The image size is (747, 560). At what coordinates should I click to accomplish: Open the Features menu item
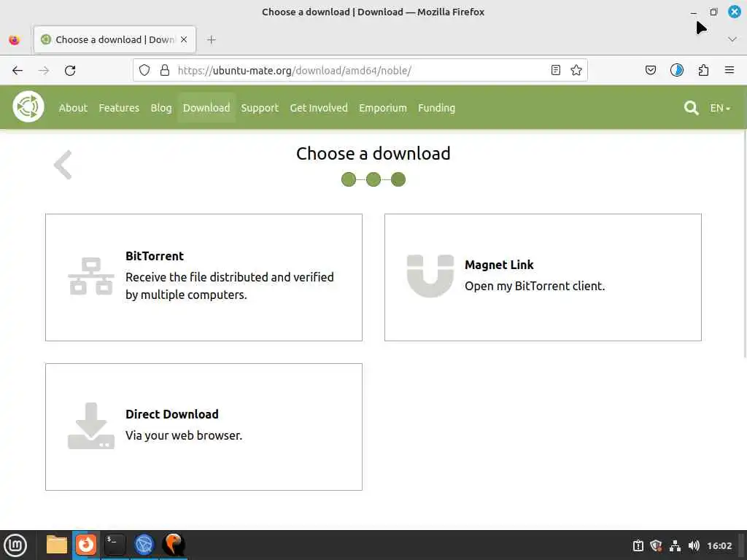(119, 108)
